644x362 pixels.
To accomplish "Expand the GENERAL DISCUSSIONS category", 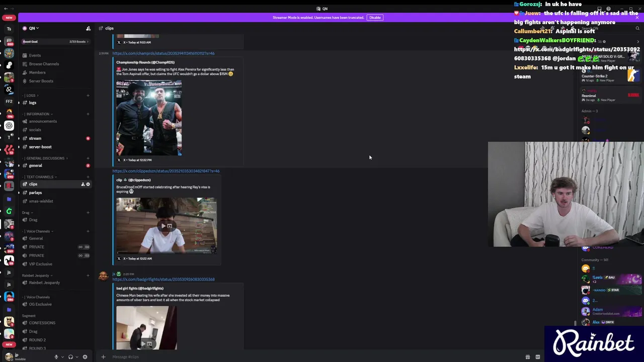I will (45, 158).
